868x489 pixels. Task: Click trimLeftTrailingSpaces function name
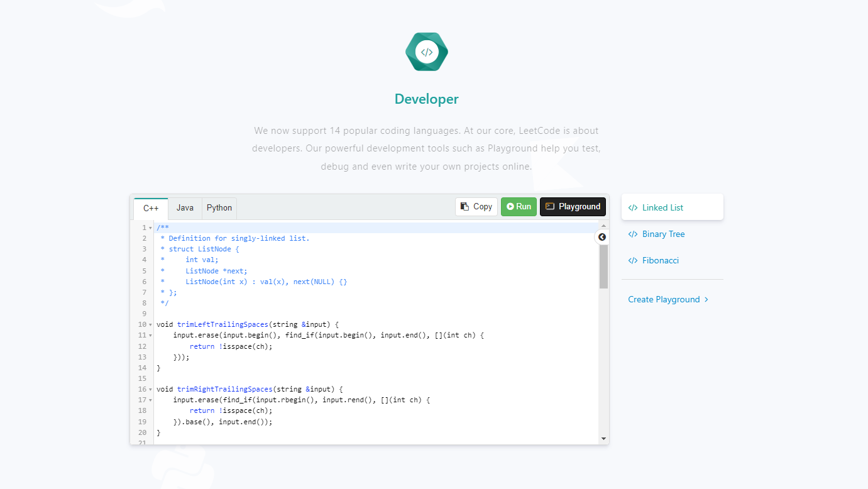[x=222, y=324]
